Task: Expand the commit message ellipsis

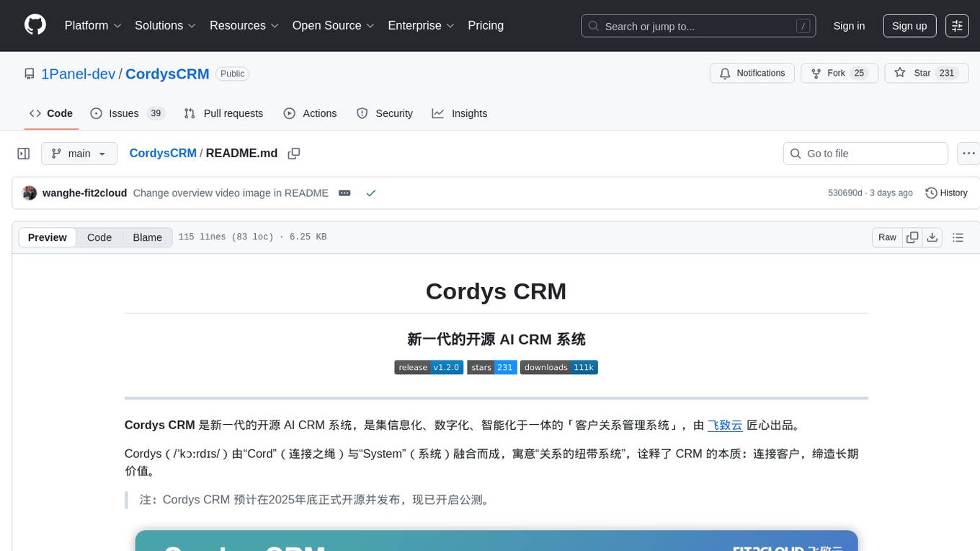Action: (344, 193)
